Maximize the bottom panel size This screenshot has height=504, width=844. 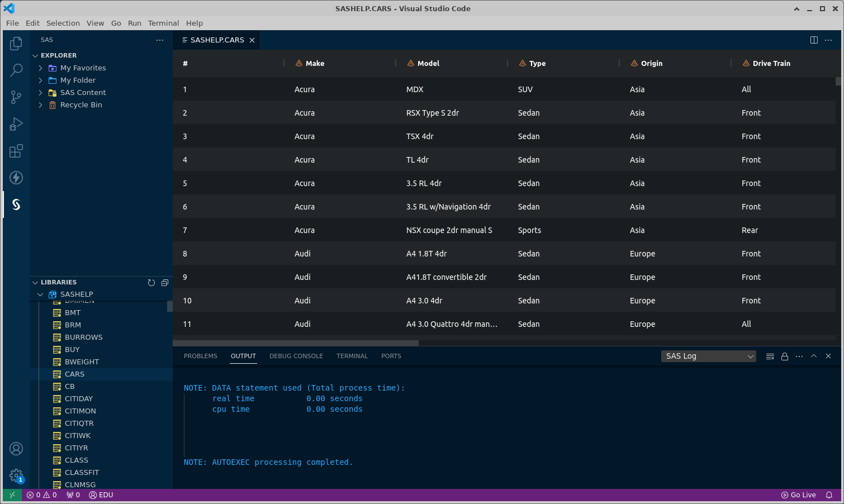click(814, 356)
